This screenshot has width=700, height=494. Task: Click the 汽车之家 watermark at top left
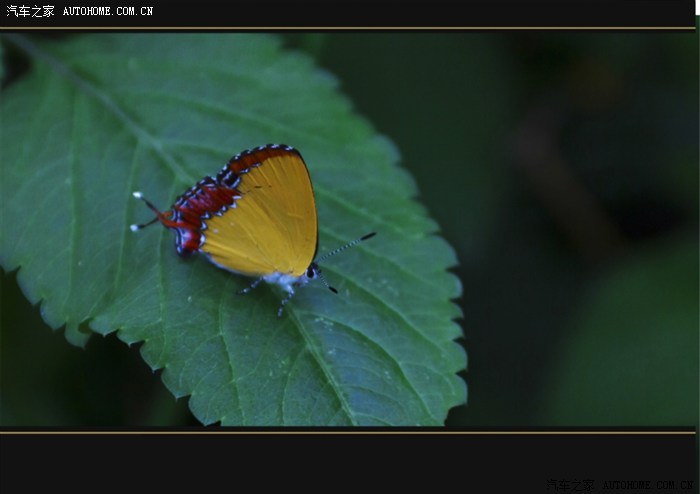30,11
